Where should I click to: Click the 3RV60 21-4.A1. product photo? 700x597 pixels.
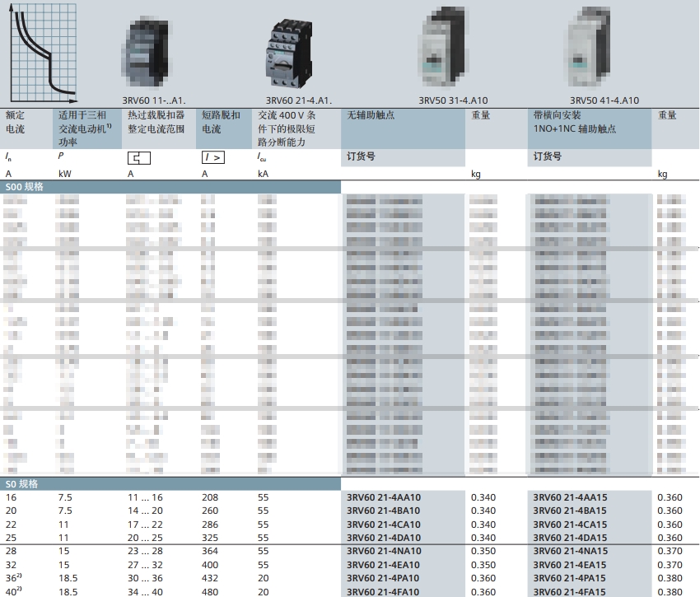pyautogui.click(x=289, y=54)
